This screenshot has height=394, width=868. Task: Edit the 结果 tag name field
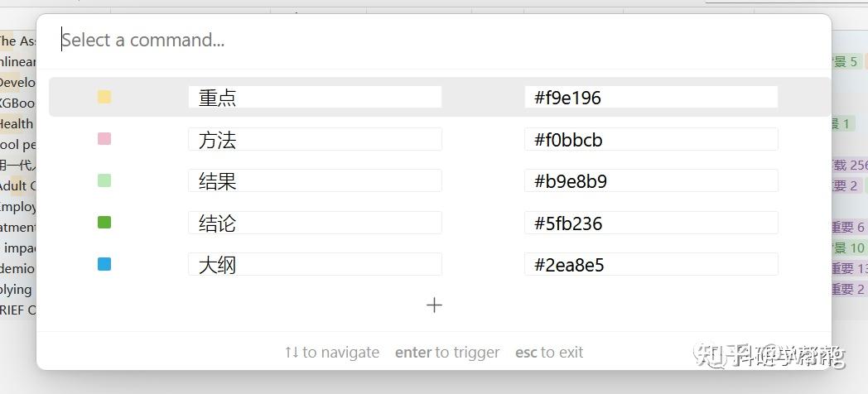pyautogui.click(x=315, y=180)
